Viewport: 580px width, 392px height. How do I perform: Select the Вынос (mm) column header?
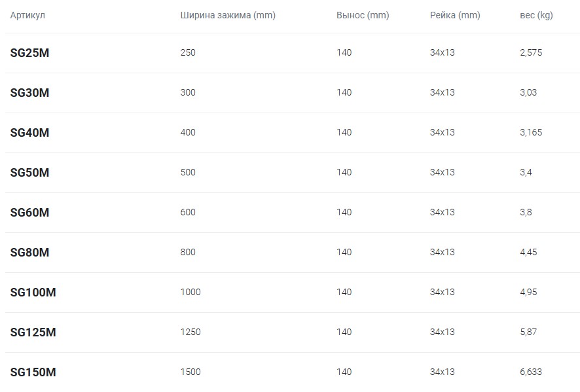pos(363,16)
